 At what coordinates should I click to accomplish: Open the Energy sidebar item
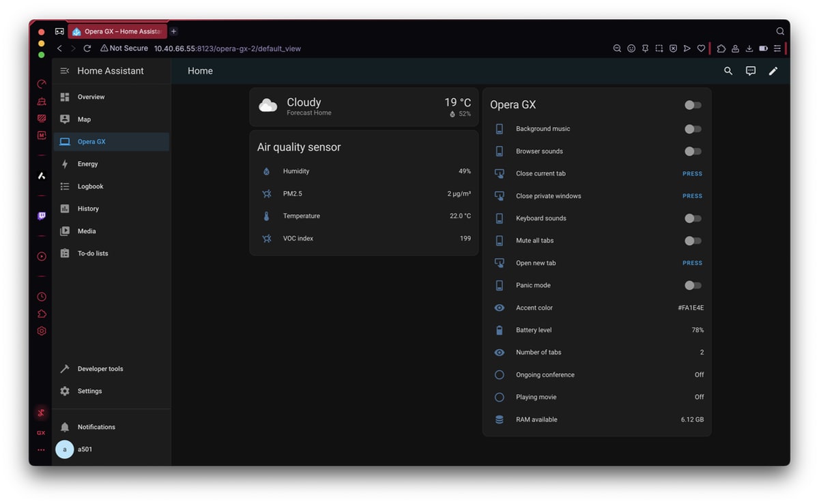(87, 164)
